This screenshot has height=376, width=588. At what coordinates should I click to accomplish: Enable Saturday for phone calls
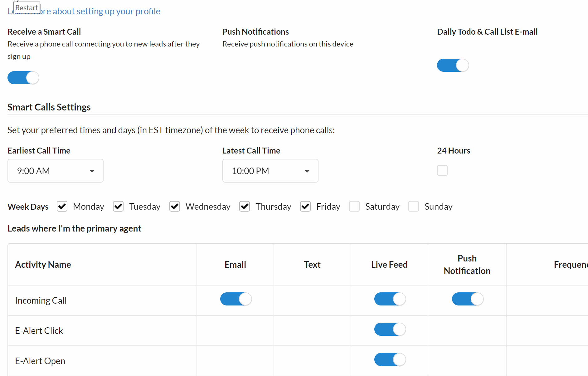pyautogui.click(x=354, y=206)
